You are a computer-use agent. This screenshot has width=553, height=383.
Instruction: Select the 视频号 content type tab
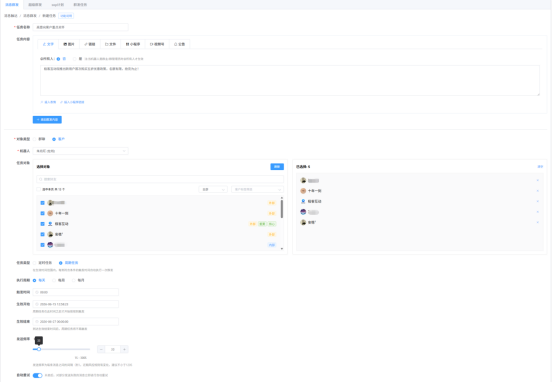157,44
